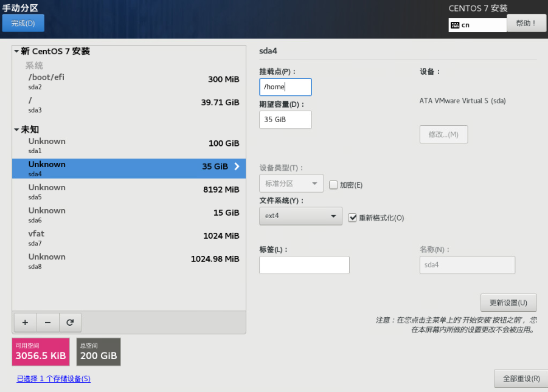
Task: Click the reload storage configuration icon
Action: (70, 322)
